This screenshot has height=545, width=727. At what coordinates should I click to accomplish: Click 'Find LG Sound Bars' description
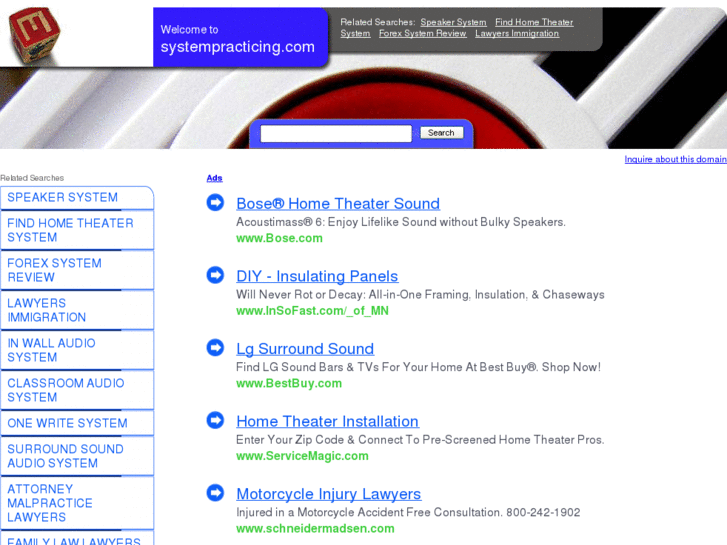(418, 367)
